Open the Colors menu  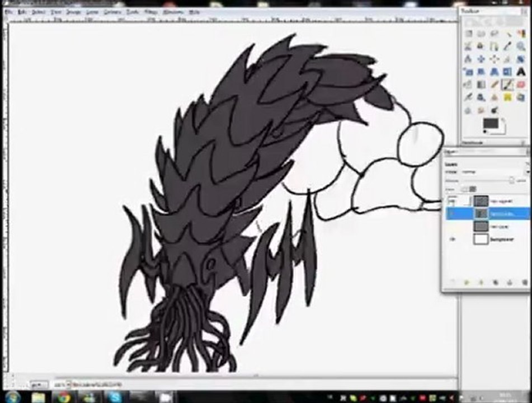[112, 12]
